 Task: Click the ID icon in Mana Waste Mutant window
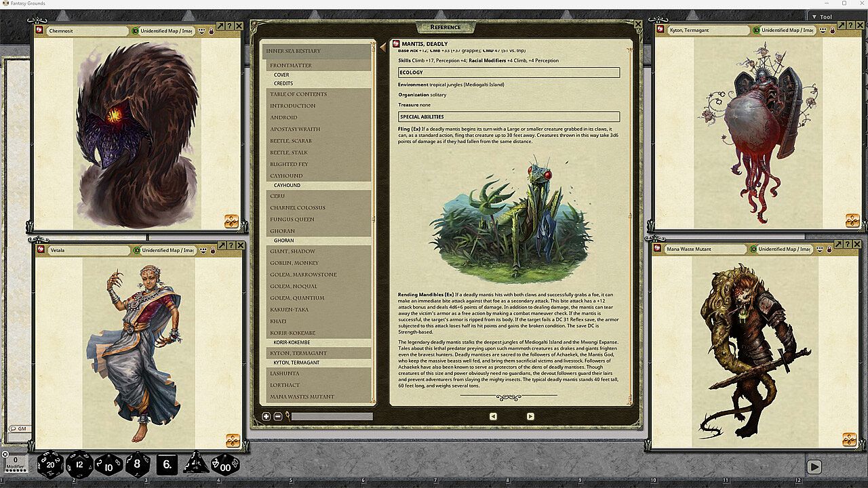coord(753,249)
